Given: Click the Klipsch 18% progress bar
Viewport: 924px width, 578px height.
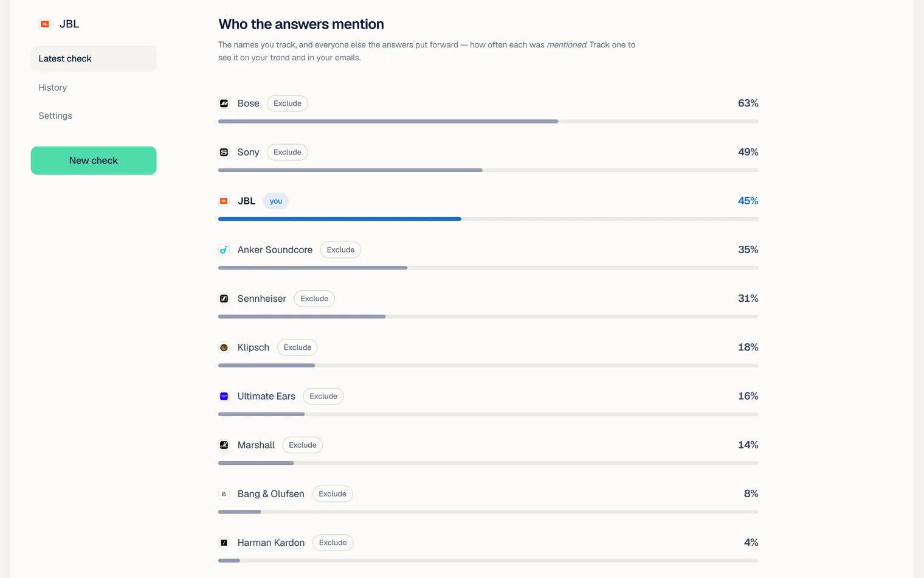Looking at the screenshot, I should point(488,366).
